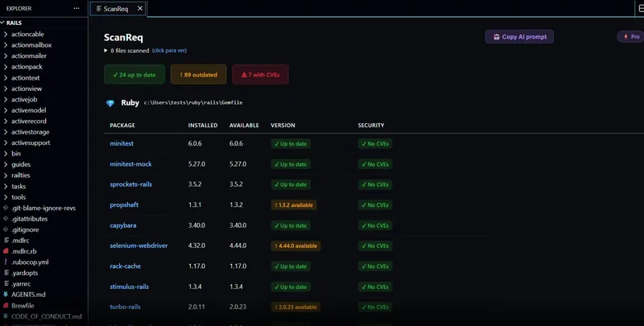Expand the 8 files scanned disclosure triangle
Viewport: 644px width, 326px height.
pos(106,51)
